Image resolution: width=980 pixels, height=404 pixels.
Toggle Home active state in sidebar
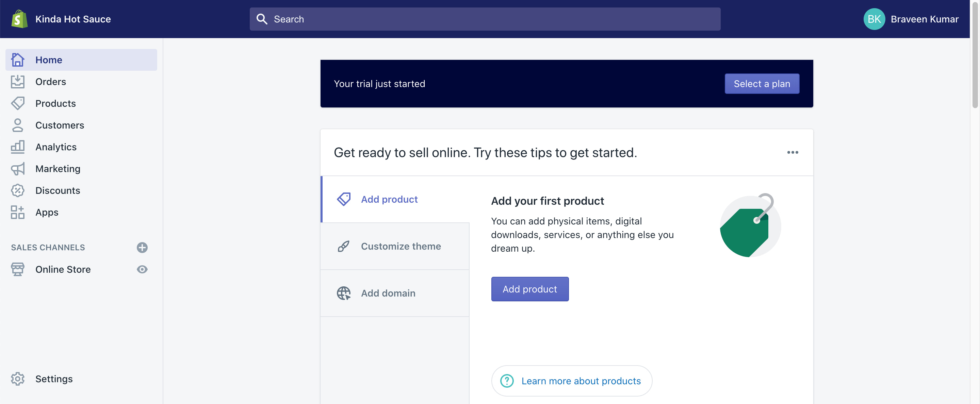[x=81, y=59]
